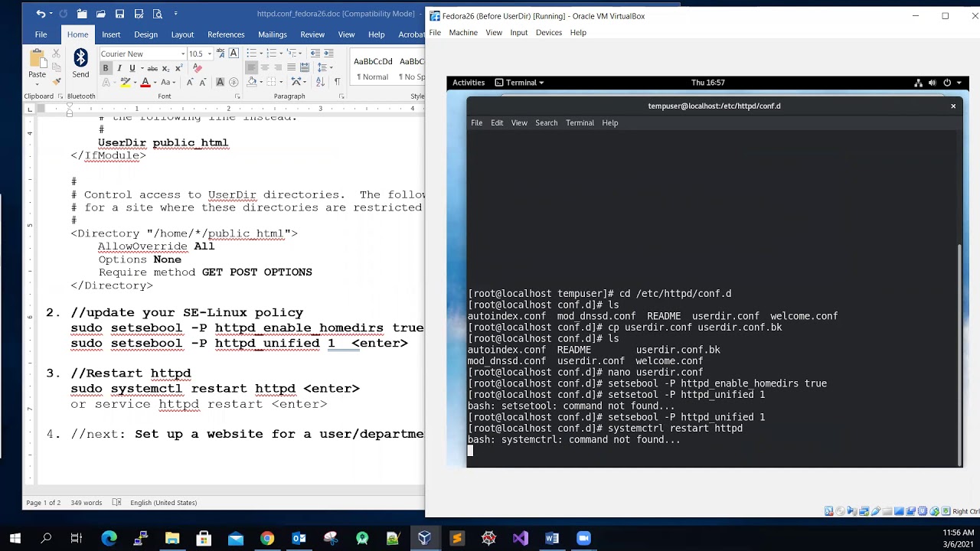Click English (United States) in status bar
This screenshot has height=551, width=980.
164,503
